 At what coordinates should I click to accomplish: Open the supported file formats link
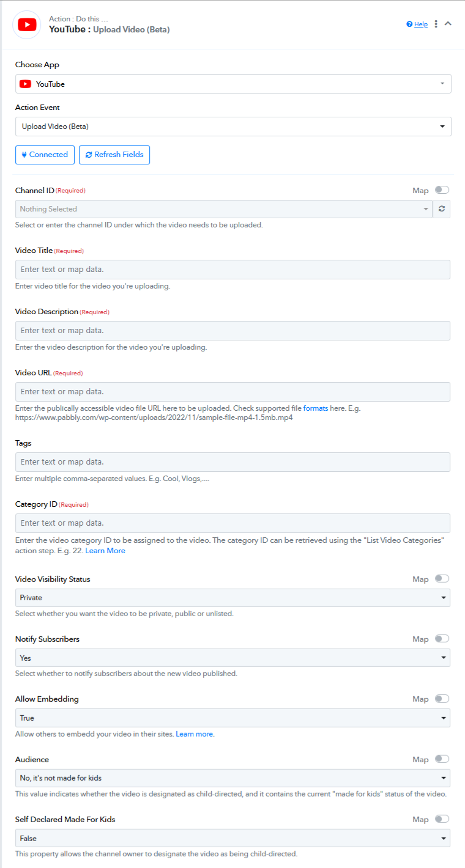[316, 408]
